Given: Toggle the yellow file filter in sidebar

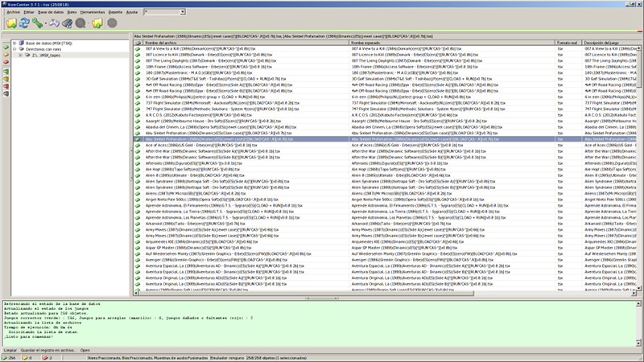Looking at the screenshot, I should coord(6,79).
